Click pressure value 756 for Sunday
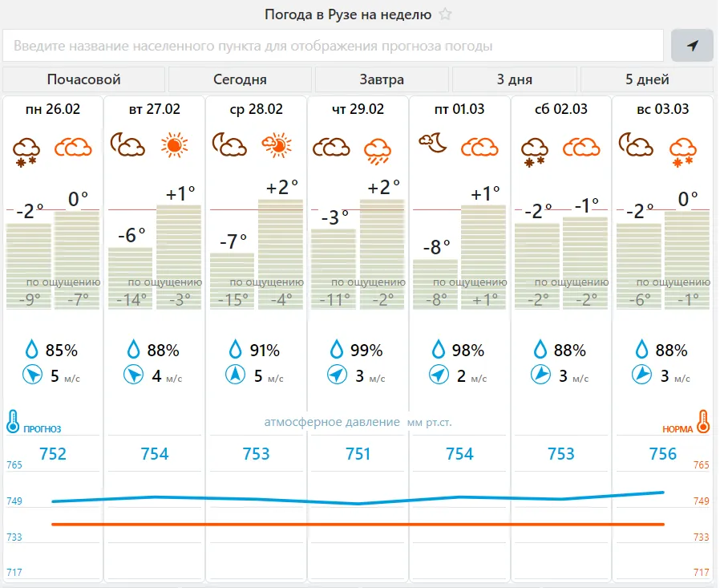The height and width of the screenshot is (588, 720). pos(662,454)
